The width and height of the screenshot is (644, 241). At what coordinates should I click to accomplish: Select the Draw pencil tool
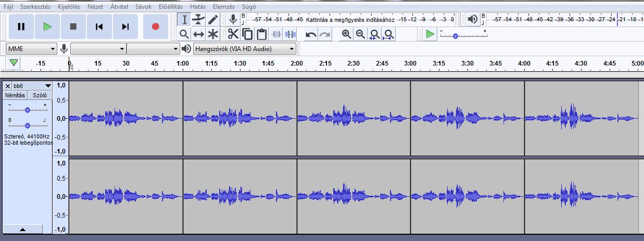point(213,20)
